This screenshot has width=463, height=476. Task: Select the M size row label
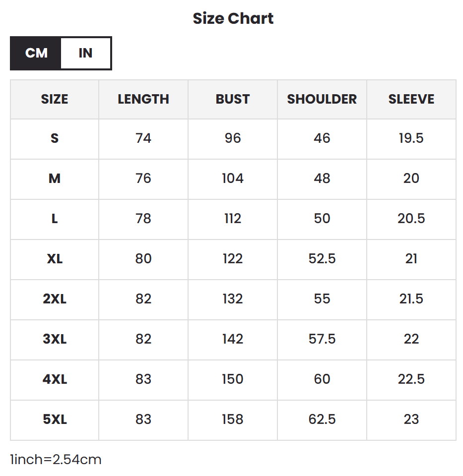tap(55, 178)
